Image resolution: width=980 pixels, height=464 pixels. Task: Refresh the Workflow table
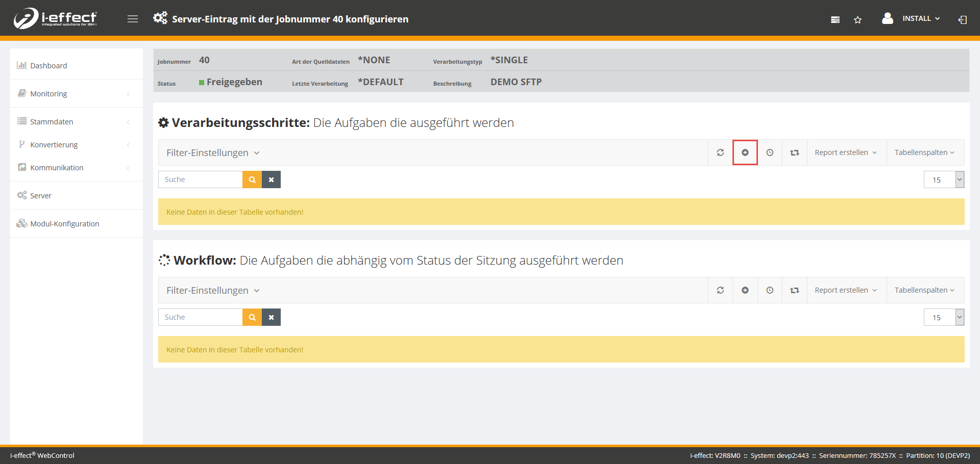[x=720, y=290]
